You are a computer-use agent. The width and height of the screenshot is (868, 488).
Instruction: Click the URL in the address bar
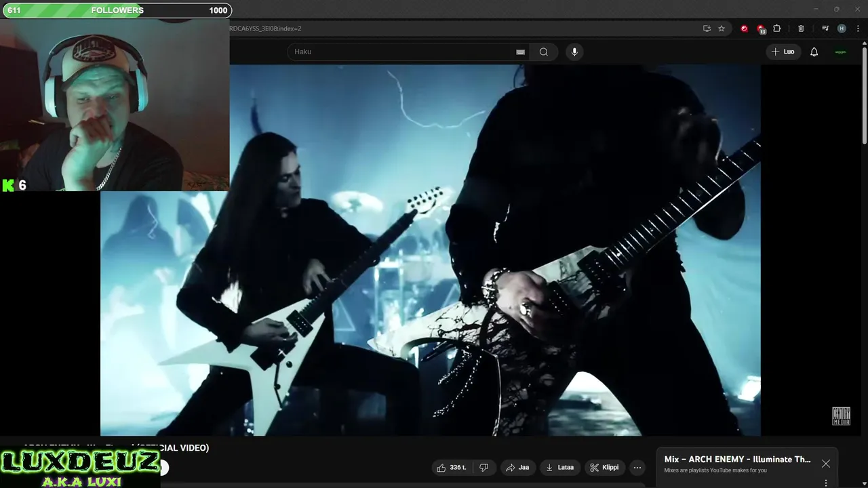[264, 28]
